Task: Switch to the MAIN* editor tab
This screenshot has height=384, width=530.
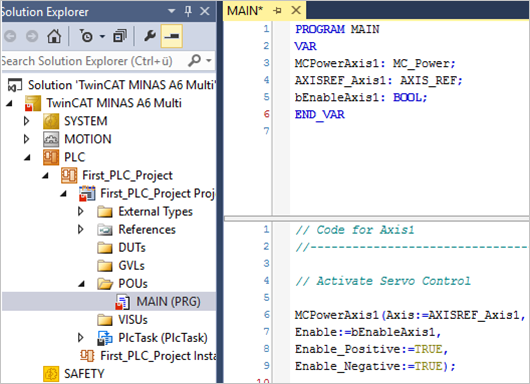Action: tap(245, 11)
